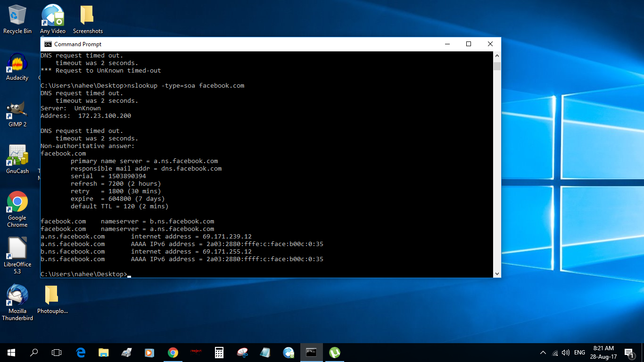Image resolution: width=644 pixels, height=362 pixels.
Task: Open the Action Center notifications icon
Action: tap(629, 353)
